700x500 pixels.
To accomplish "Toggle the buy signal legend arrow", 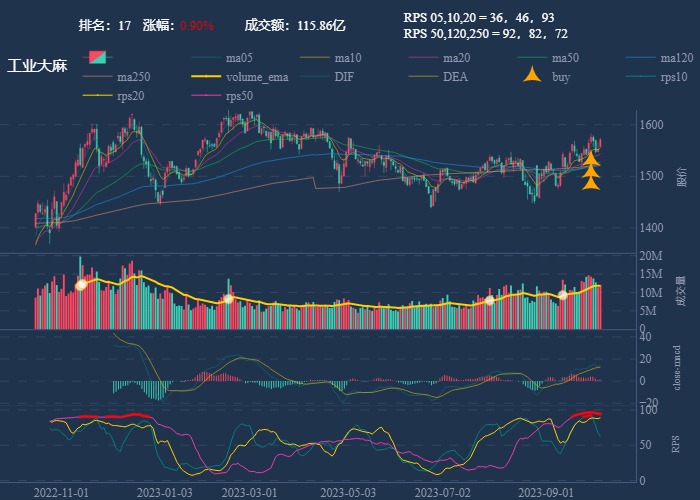I will coord(532,76).
